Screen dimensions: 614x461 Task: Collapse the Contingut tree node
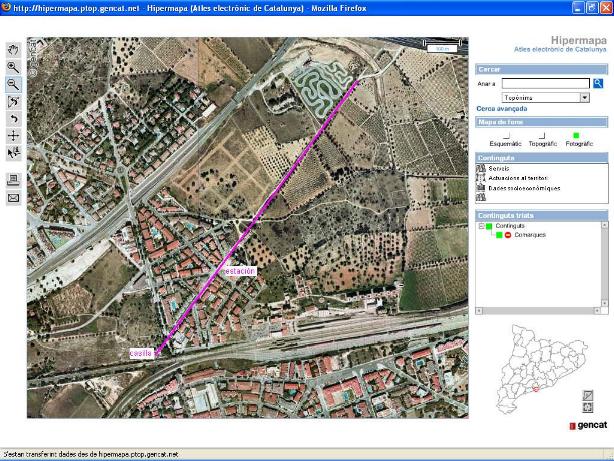pyautogui.click(x=481, y=226)
